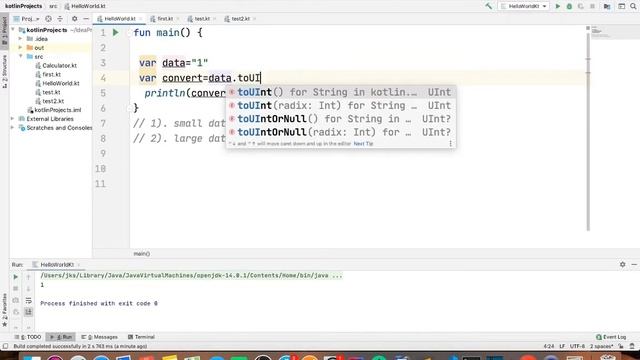Click Up the Stack Trace arrow
This screenshot has height=360, width=640.
tap(28, 277)
